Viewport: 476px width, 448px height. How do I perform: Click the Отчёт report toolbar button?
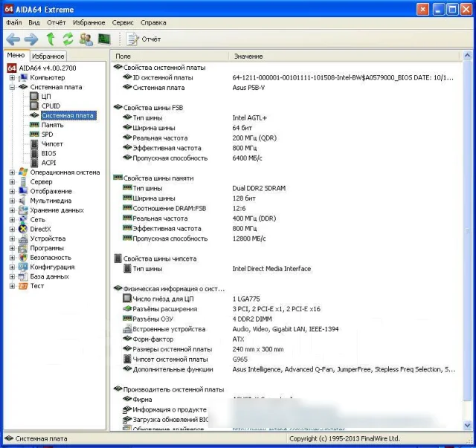[144, 39]
